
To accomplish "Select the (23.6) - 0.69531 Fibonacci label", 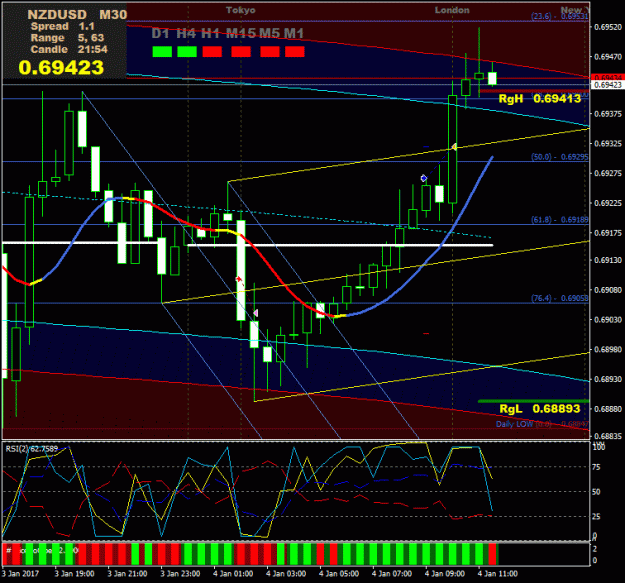I will click(x=560, y=16).
